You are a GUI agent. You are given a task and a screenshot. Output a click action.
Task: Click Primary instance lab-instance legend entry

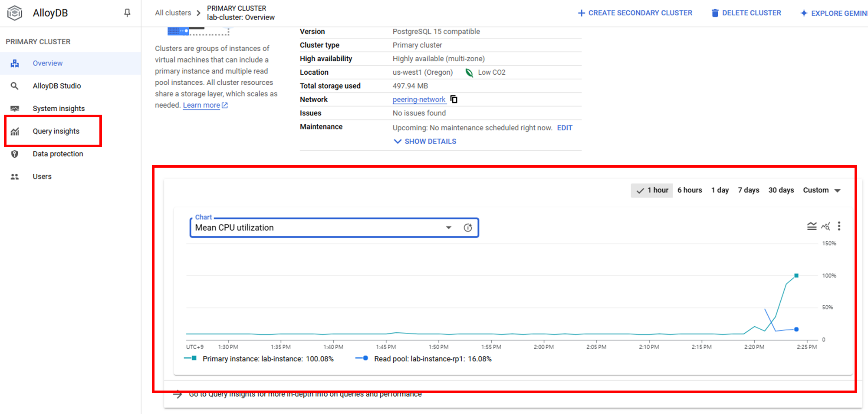click(259, 359)
